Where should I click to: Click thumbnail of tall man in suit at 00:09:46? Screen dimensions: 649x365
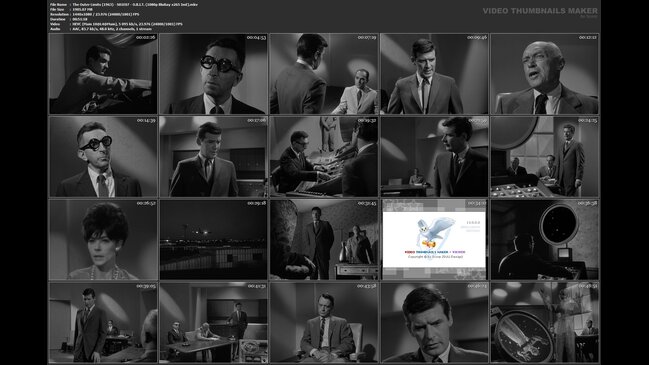point(434,74)
